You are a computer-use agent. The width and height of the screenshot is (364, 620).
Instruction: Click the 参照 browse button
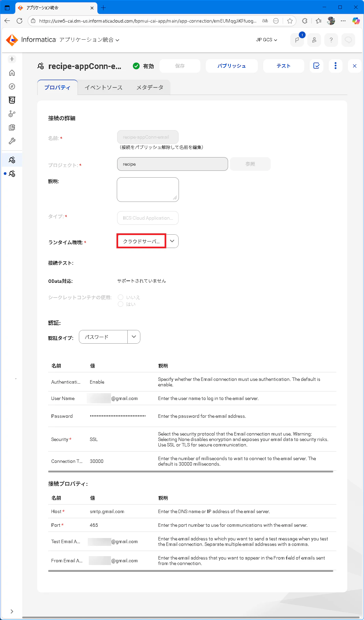pyautogui.click(x=250, y=164)
